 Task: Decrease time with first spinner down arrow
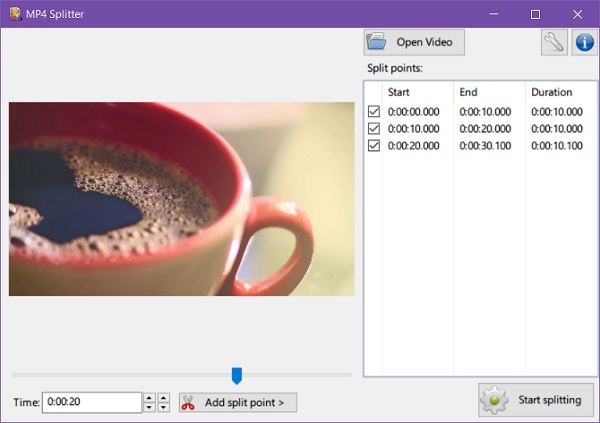pyautogui.click(x=149, y=407)
